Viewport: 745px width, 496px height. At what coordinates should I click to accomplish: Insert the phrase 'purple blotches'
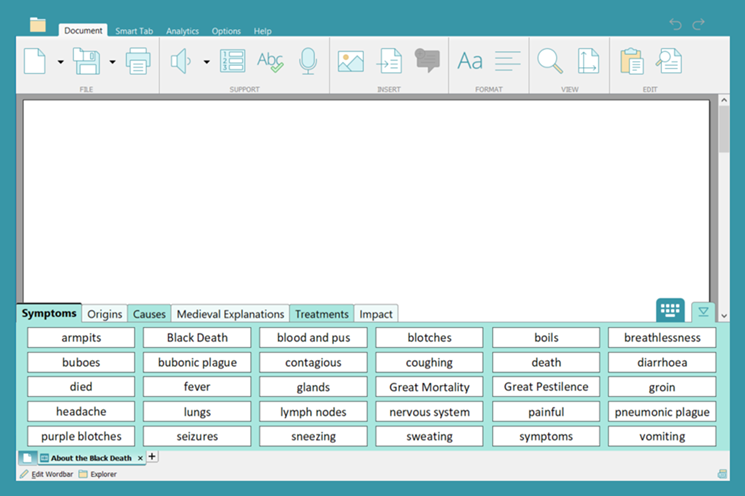click(x=81, y=436)
